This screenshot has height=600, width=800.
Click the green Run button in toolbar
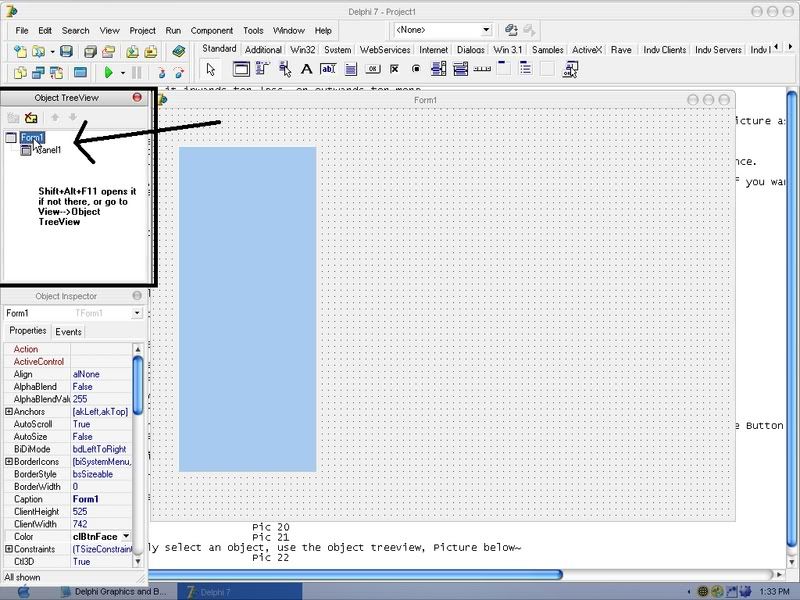pyautogui.click(x=109, y=73)
